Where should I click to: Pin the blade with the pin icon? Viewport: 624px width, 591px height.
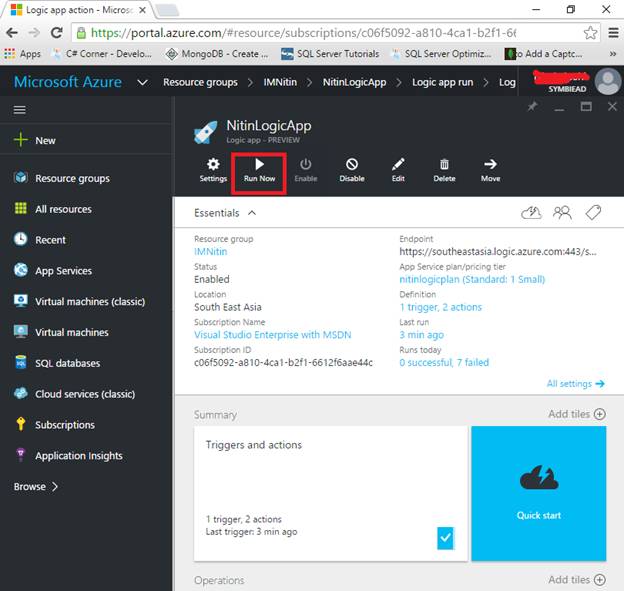pyautogui.click(x=532, y=107)
